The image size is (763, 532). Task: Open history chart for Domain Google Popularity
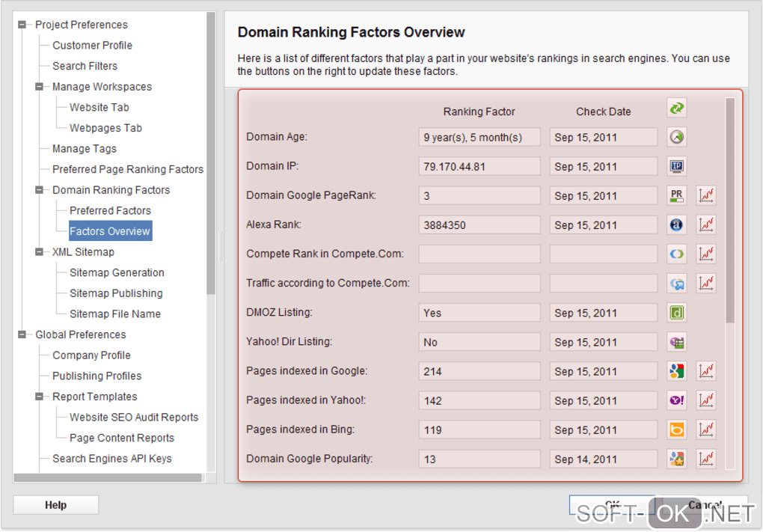coord(706,459)
